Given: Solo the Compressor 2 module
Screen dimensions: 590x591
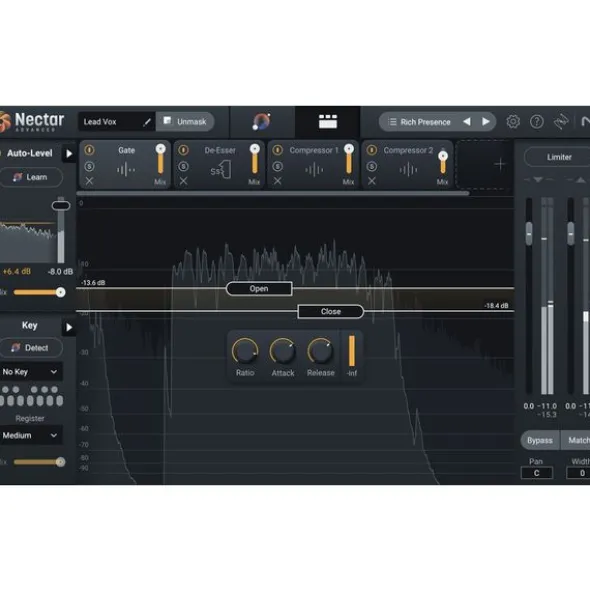Looking at the screenshot, I should point(372,166).
